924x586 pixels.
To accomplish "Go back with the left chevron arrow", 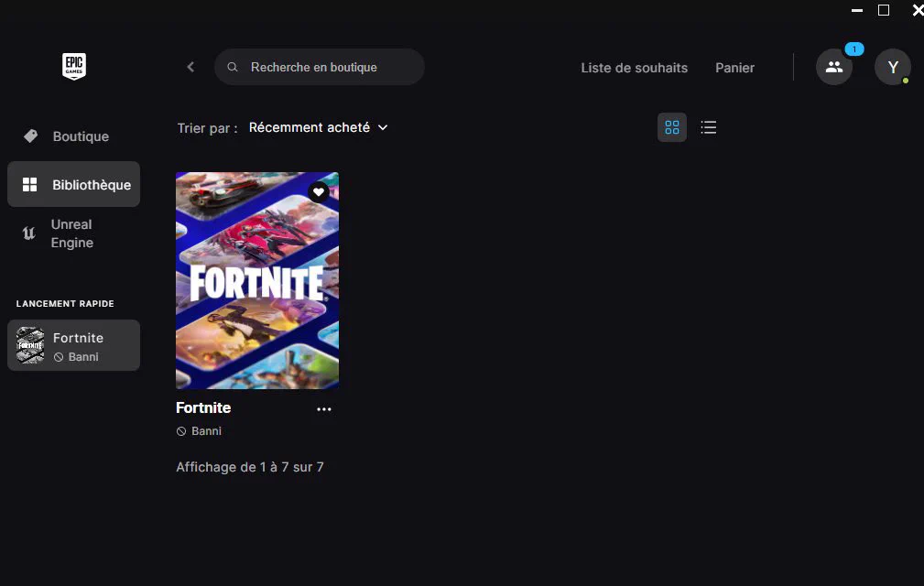I will pos(190,67).
